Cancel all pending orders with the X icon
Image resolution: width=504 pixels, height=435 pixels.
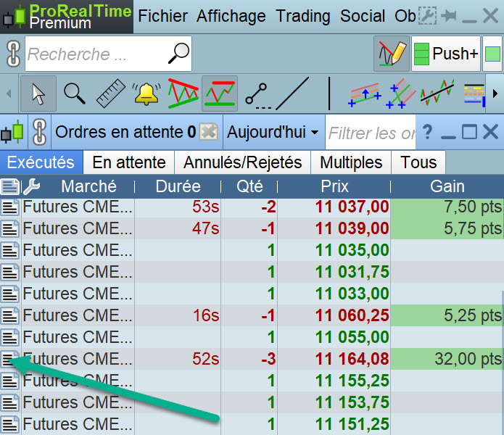(209, 132)
